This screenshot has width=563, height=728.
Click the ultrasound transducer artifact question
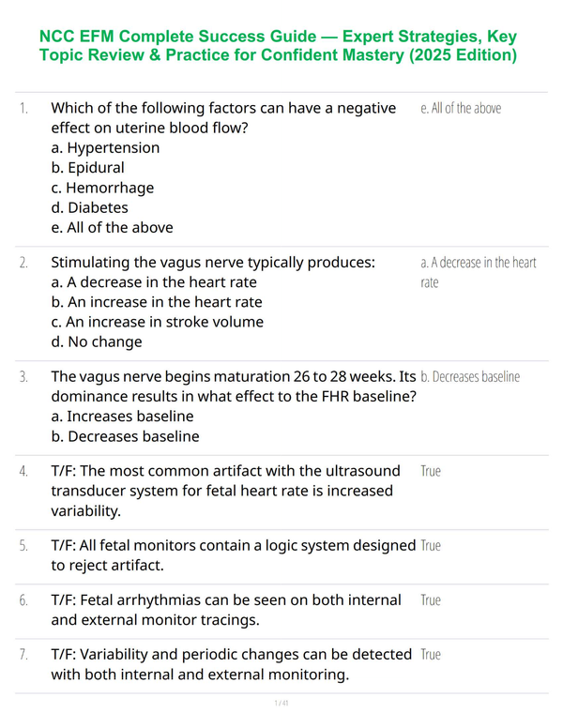[x=225, y=491]
